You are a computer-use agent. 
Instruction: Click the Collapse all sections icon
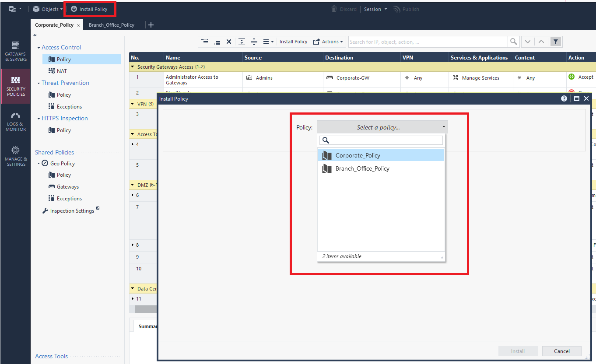coord(254,41)
